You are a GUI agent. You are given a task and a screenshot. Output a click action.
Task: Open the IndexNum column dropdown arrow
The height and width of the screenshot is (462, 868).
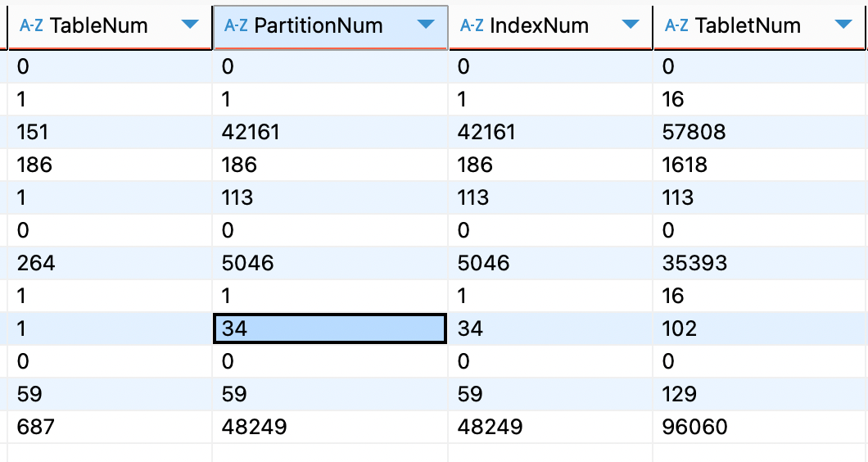(631, 25)
